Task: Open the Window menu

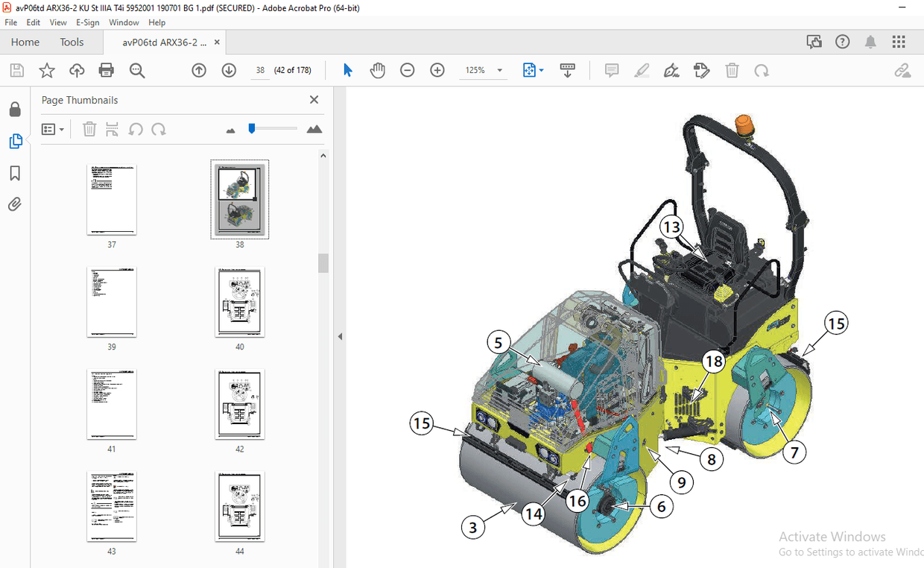Action: (124, 22)
